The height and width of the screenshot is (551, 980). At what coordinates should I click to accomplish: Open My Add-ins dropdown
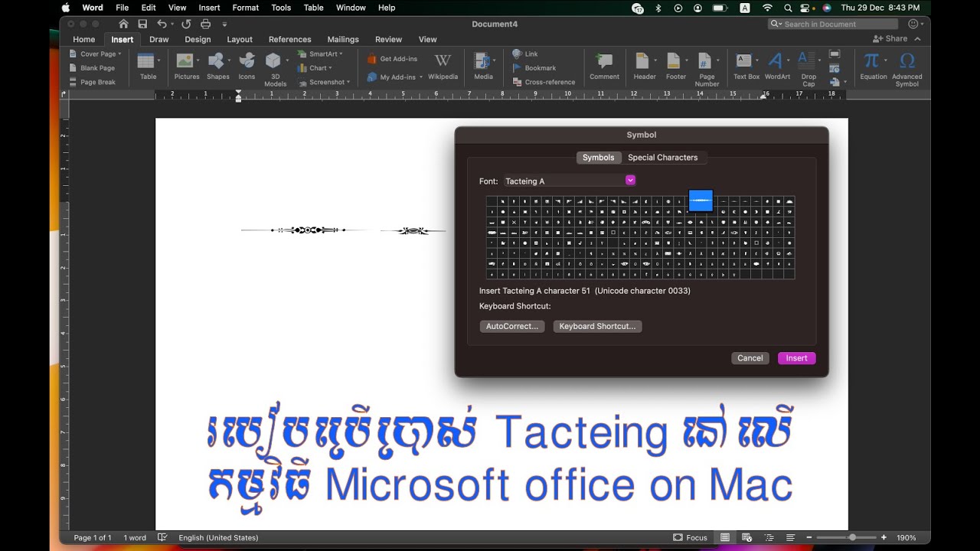coord(394,77)
